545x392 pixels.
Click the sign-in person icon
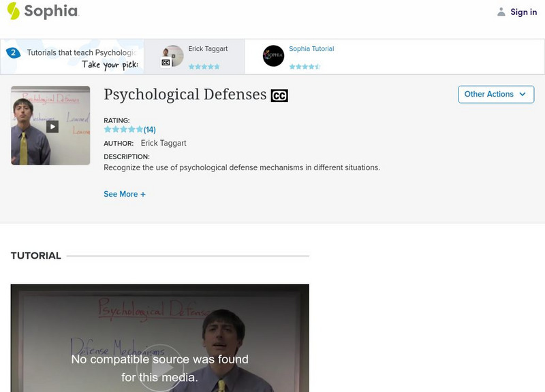point(501,12)
